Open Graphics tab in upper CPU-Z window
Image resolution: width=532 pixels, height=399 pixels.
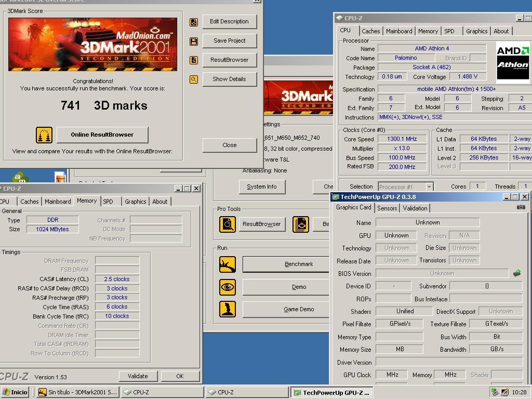[x=476, y=31]
